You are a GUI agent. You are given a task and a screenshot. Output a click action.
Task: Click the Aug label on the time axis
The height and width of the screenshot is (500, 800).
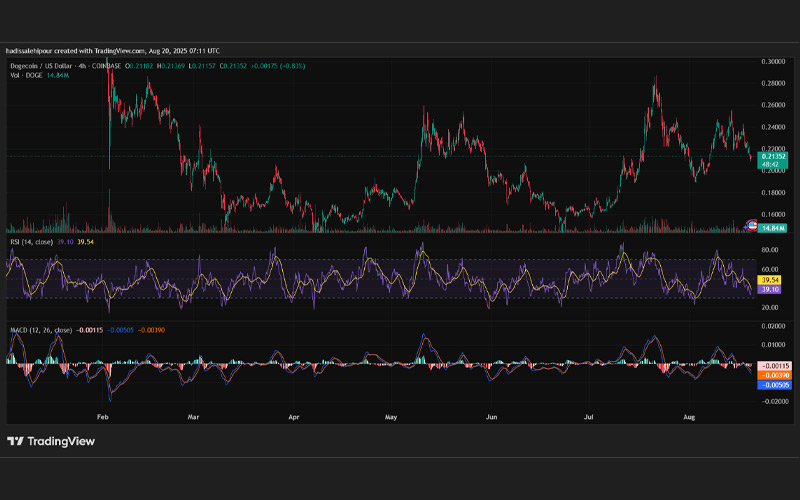coord(689,417)
